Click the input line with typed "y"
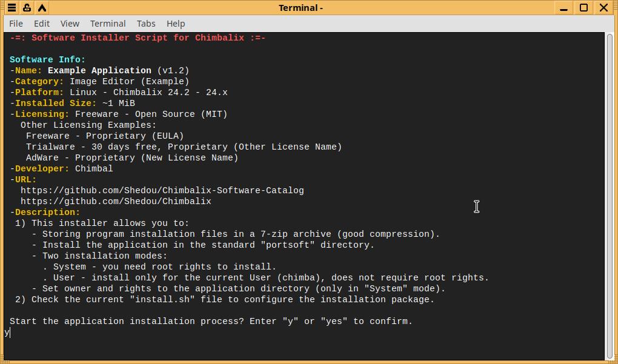The width and height of the screenshot is (618, 364). click(x=7, y=333)
